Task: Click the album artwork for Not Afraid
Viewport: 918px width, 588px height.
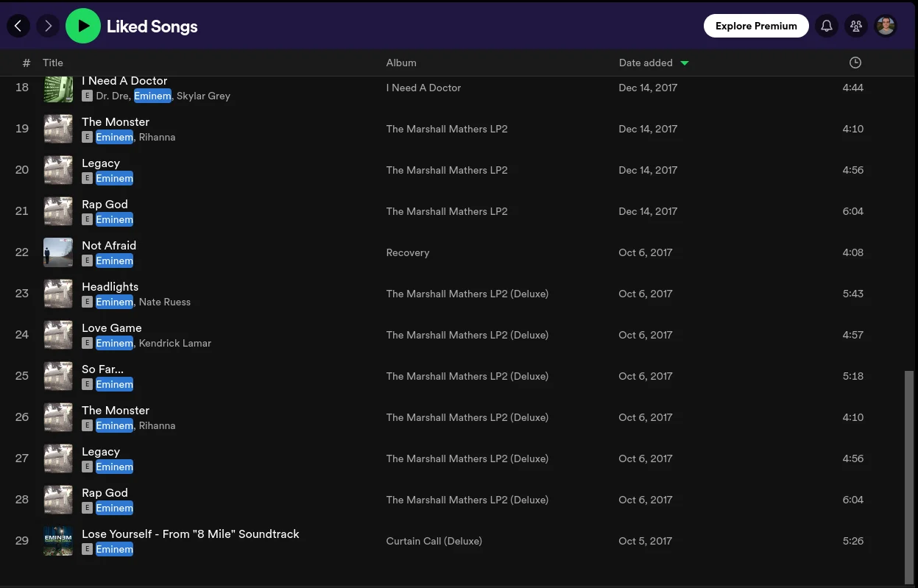Action: (x=58, y=252)
